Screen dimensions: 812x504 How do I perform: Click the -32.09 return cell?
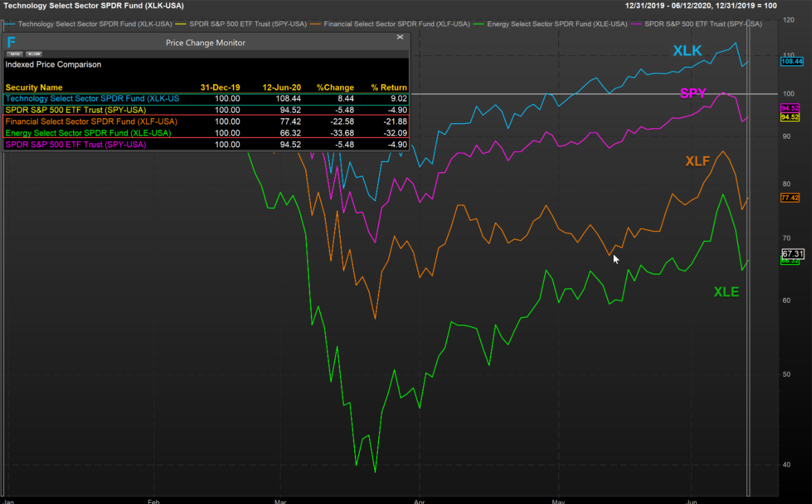pos(395,133)
